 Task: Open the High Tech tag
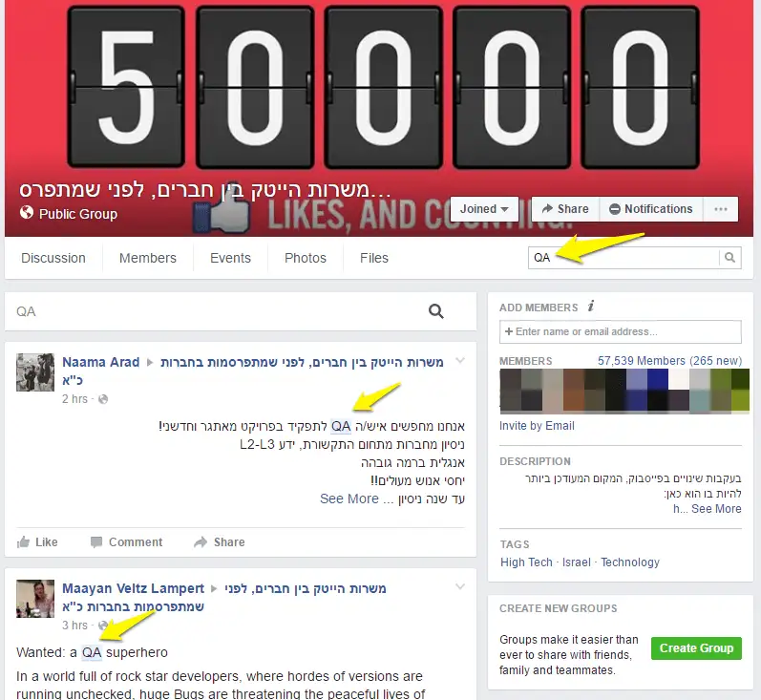click(526, 562)
